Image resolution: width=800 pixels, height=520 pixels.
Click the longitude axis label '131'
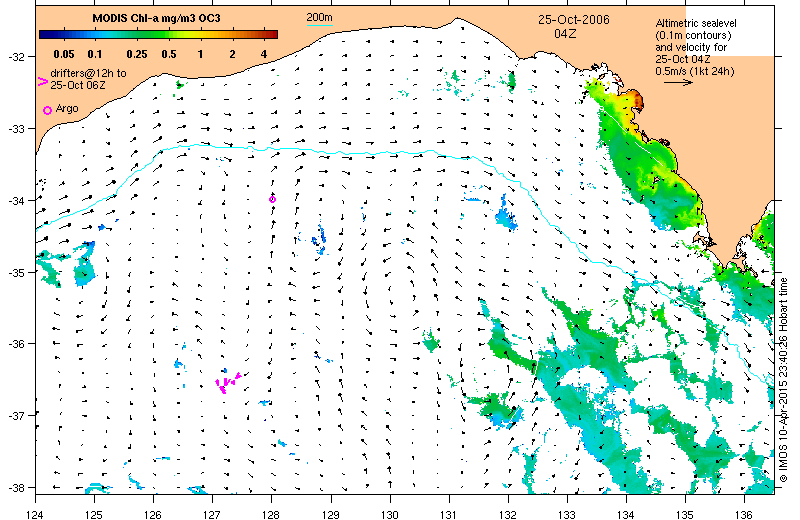pos(448,514)
